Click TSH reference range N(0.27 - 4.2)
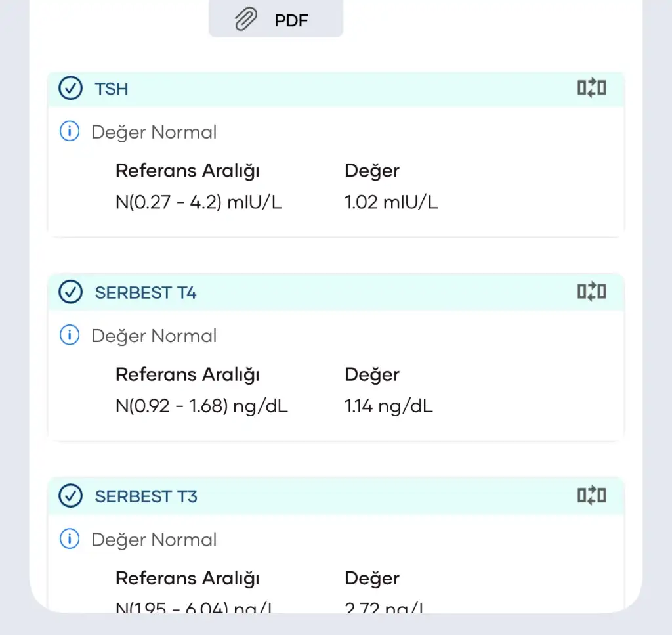The image size is (672, 635). pos(199,202)
